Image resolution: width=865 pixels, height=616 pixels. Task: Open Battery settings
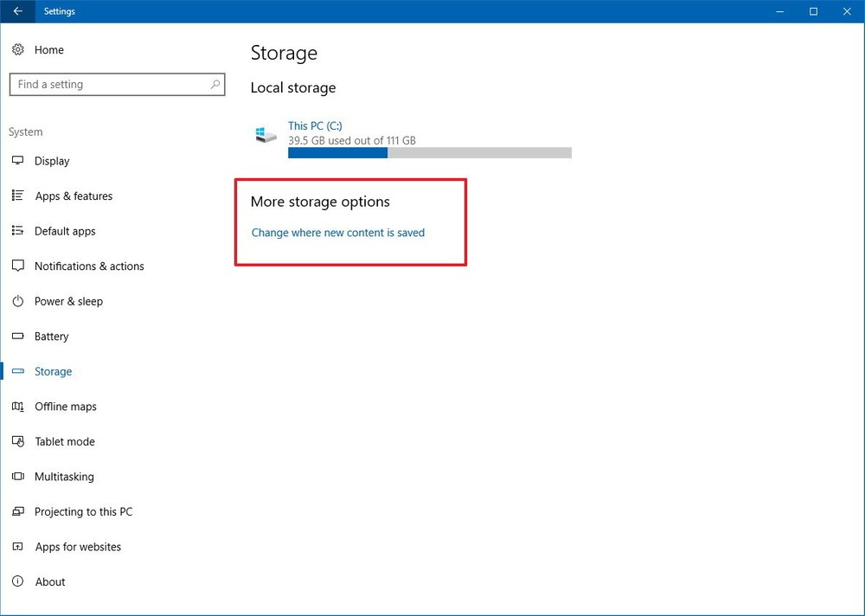[x=51, y=337]
